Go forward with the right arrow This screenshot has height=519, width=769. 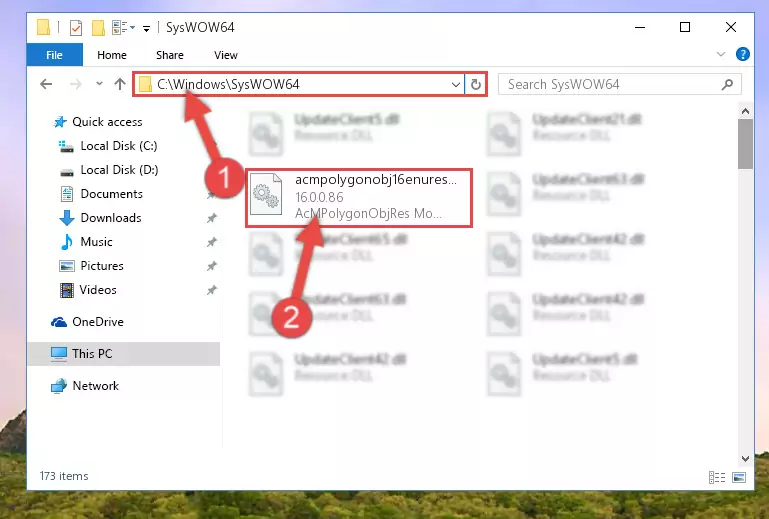76,84
